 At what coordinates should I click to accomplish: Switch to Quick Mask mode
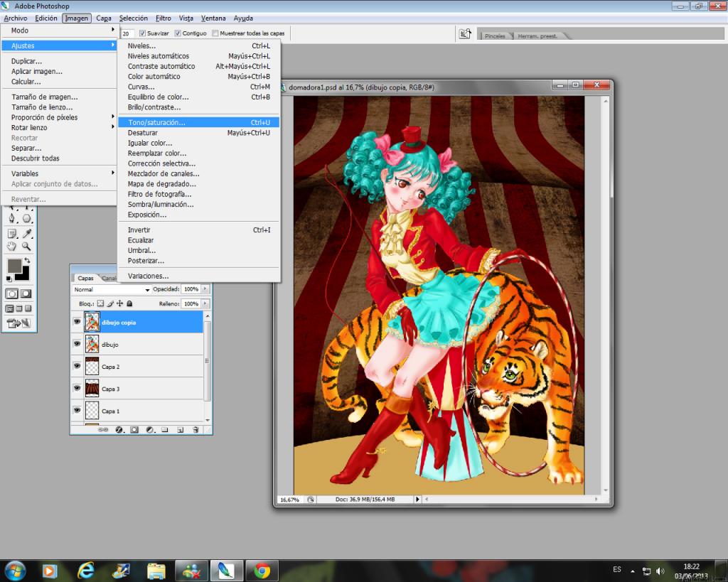click(26, 293)
